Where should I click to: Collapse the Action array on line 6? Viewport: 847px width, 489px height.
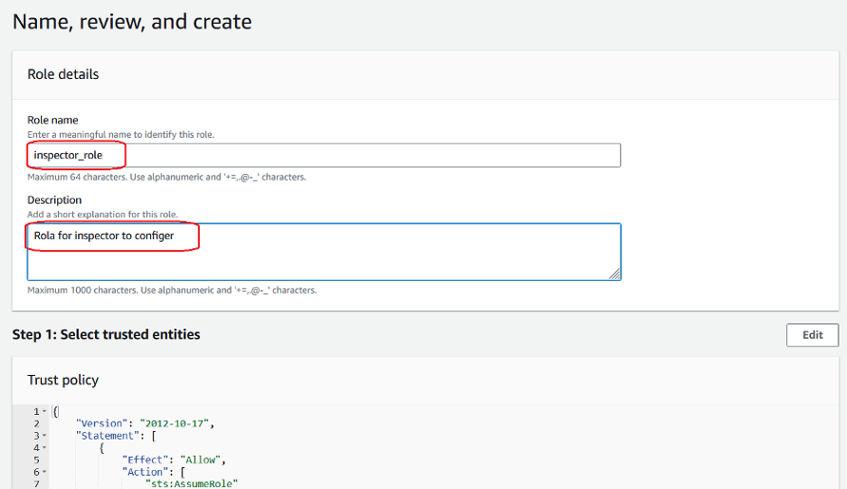43,471
